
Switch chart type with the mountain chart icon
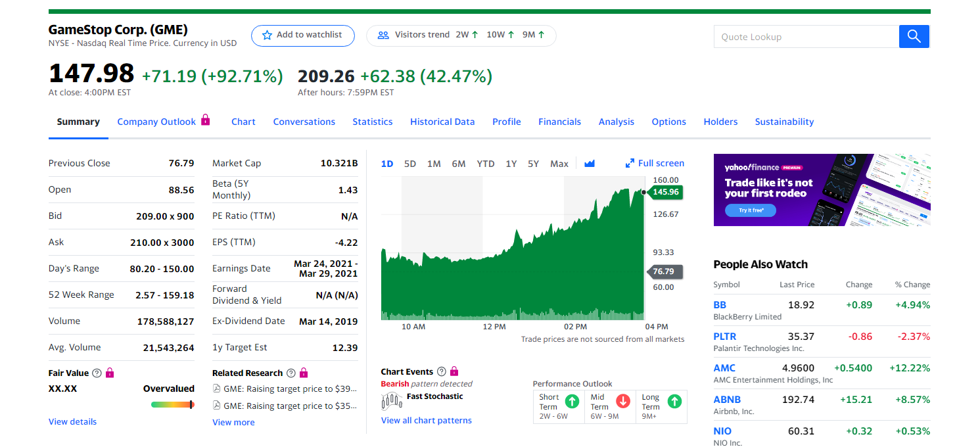pyautogui.click(x=590, y=164)
